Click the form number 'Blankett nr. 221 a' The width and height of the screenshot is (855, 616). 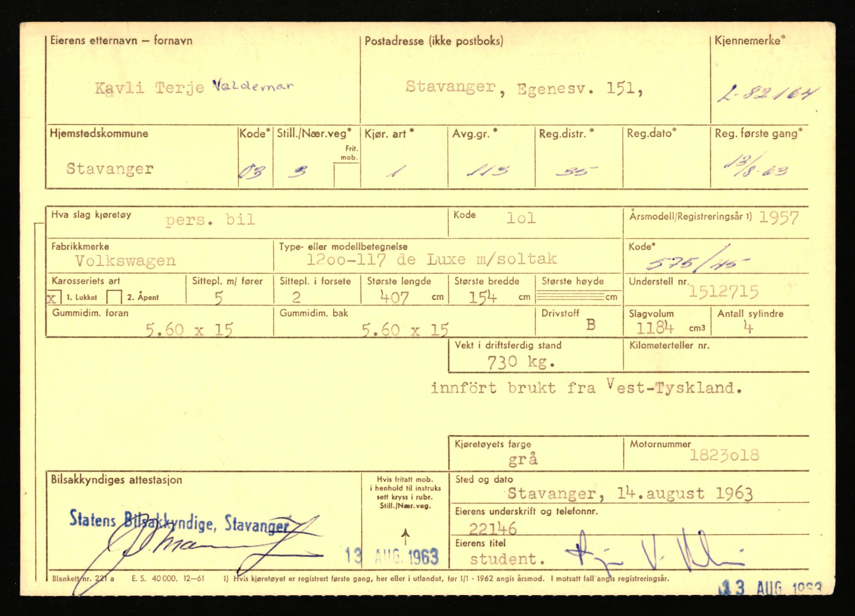[x=83, y=579]
